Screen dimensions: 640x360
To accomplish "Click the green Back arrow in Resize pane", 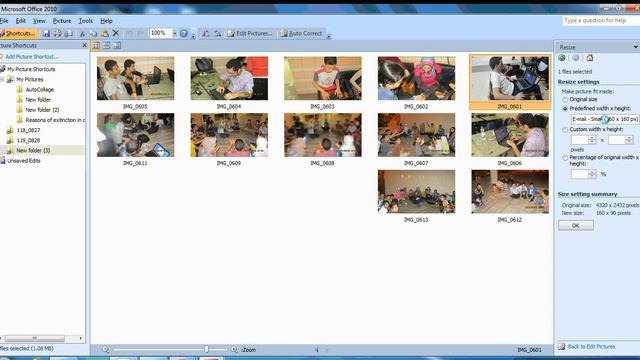I will pos(562,58).
